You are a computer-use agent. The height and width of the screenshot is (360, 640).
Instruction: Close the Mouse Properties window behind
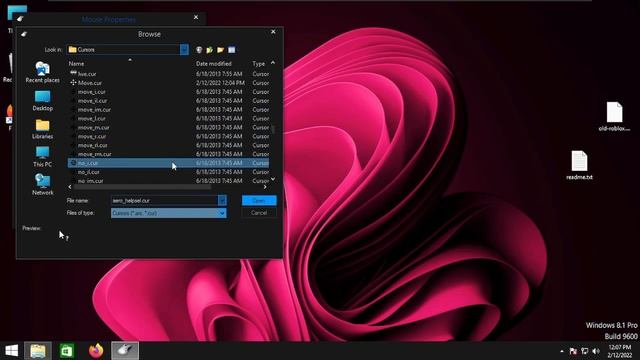[196, 17]
